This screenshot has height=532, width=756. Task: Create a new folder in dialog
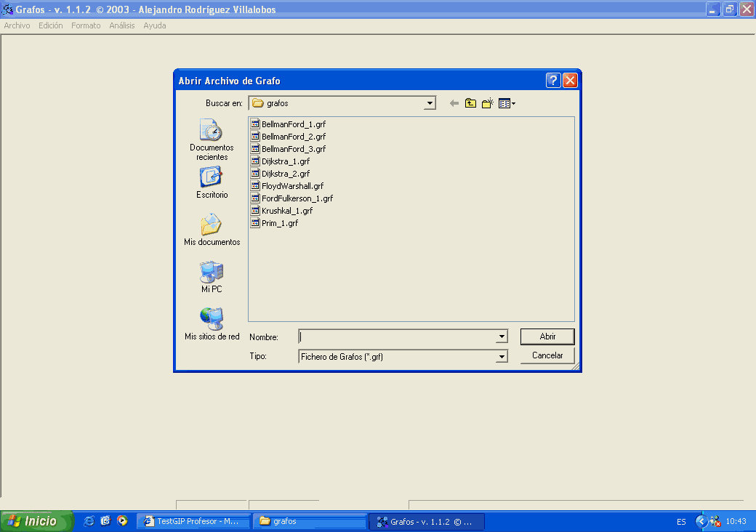pos(488,103)
